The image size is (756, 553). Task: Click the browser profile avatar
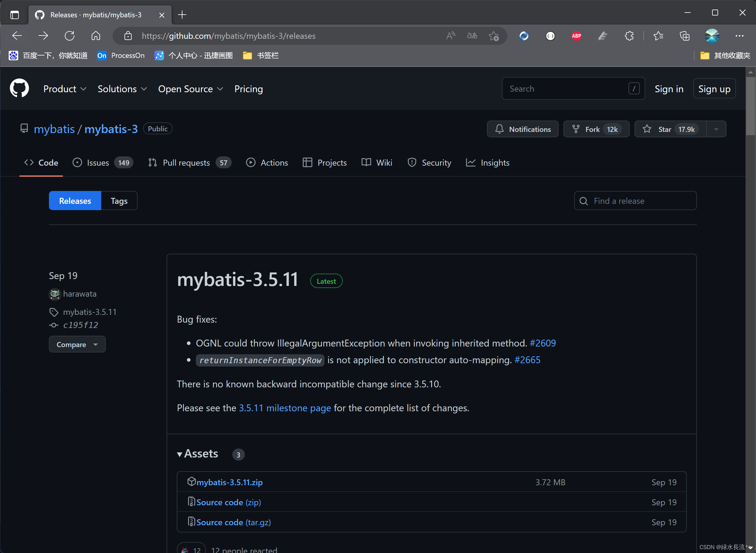(712, 36)
